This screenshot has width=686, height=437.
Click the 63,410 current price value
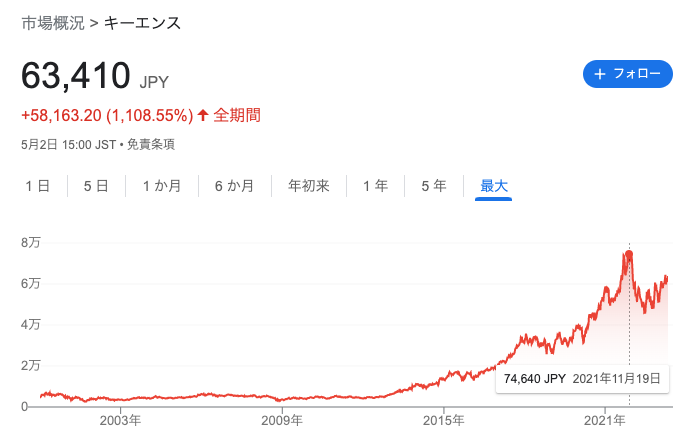pos(76,76)
